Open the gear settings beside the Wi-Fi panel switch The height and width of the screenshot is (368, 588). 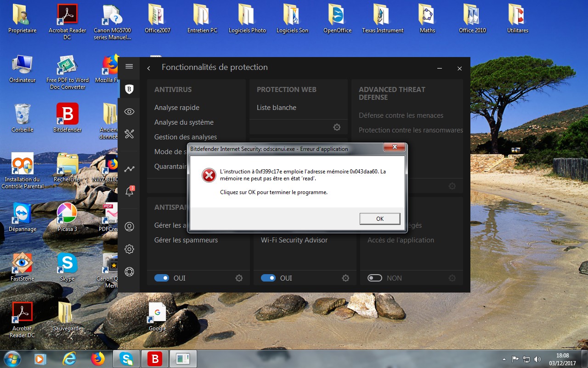tap(345, 278)
